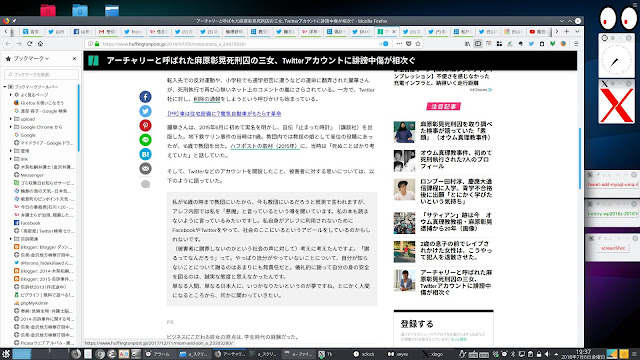
Task: Open the AdChoices ad info icon
Action: point(490,89)
